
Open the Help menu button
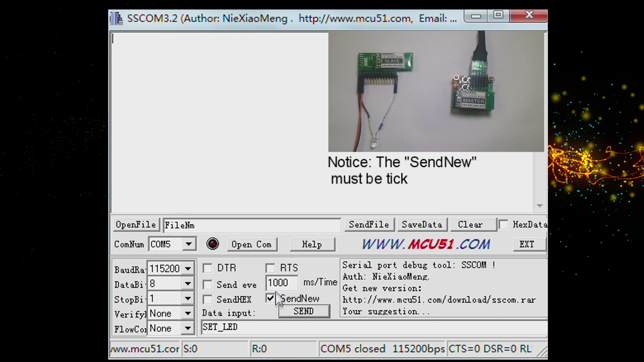pyautogui.click(x=311, y=244)
